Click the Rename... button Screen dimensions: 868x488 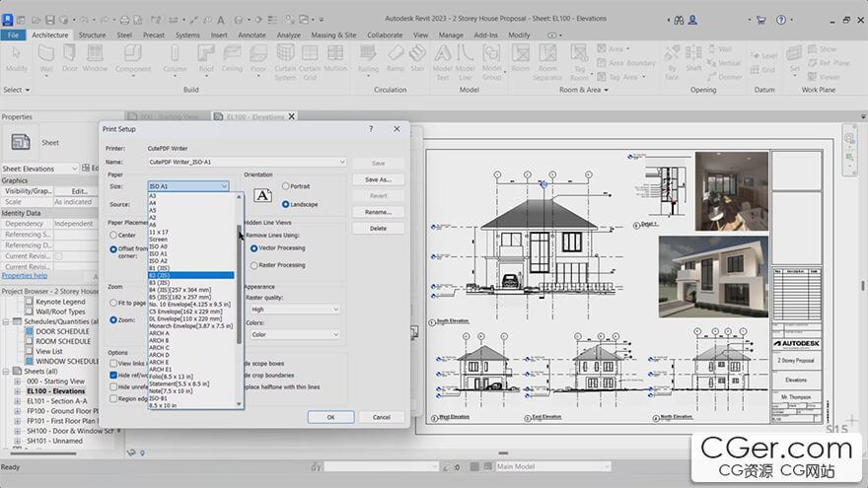pyautogui.click(x=378, y=213)
